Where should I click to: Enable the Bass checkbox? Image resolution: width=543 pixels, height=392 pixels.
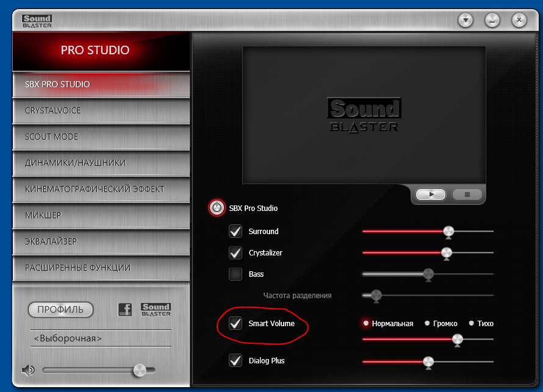pos(236,274)
